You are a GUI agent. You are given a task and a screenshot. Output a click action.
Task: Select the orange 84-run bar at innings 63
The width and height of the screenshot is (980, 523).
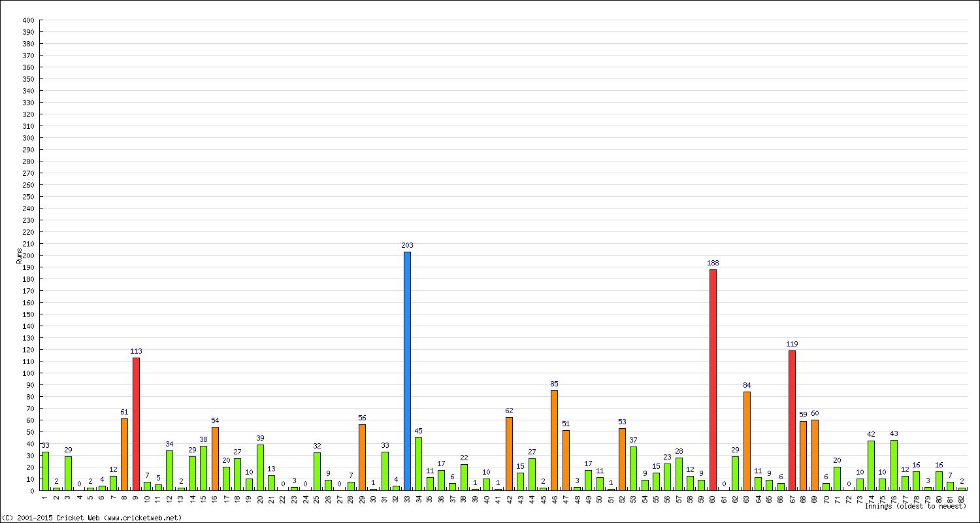tap(747, 441)
